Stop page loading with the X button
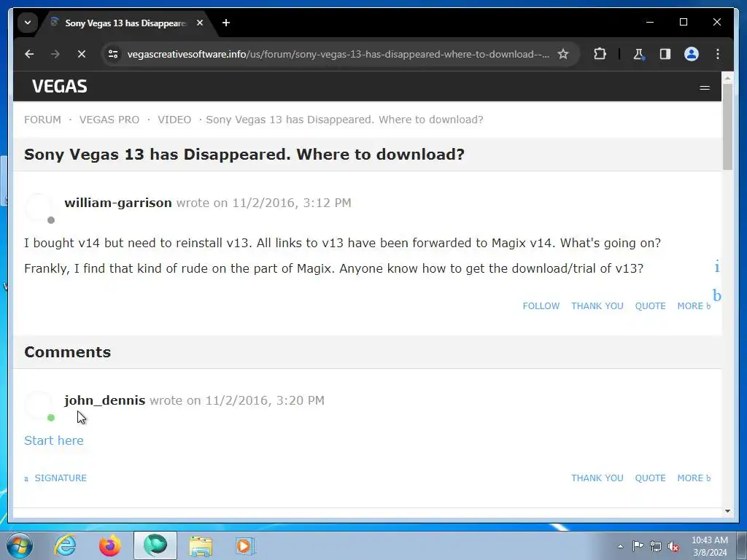 [82, 54]
